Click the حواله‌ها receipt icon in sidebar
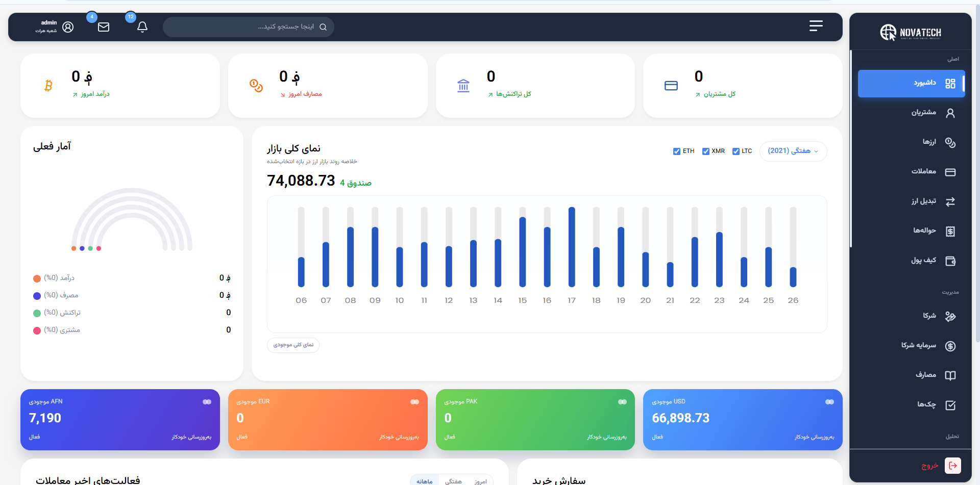 pyautogui.click(x=950, y=232)
